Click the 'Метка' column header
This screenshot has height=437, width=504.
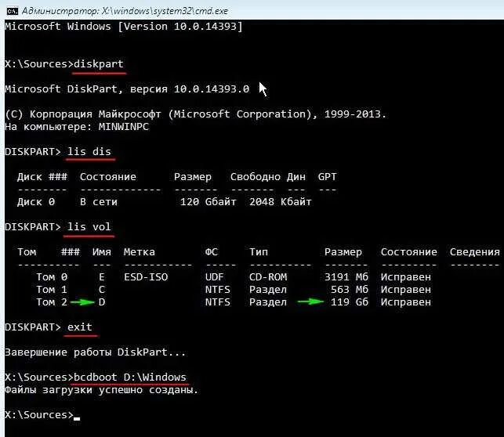pos(140,252)
